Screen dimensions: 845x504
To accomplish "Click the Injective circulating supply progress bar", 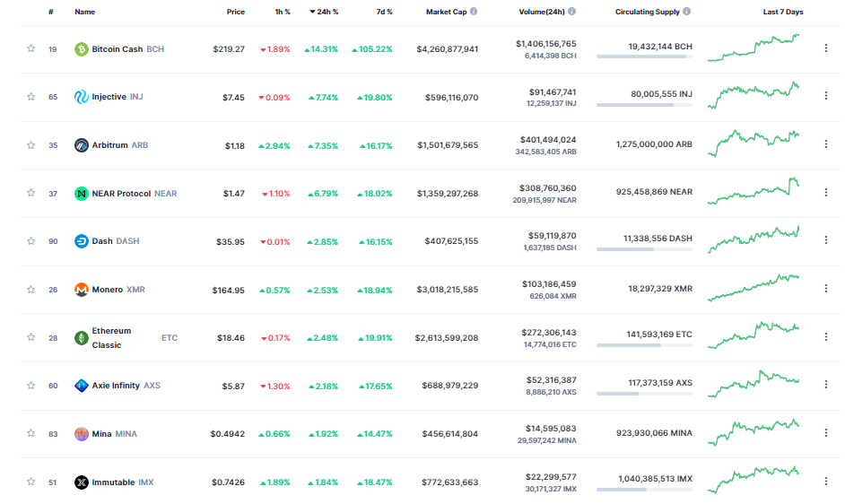I will click(x=644, y=105).
